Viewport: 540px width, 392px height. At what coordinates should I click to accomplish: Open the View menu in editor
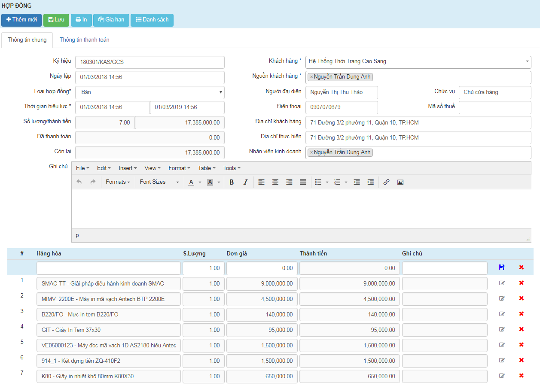153,168
